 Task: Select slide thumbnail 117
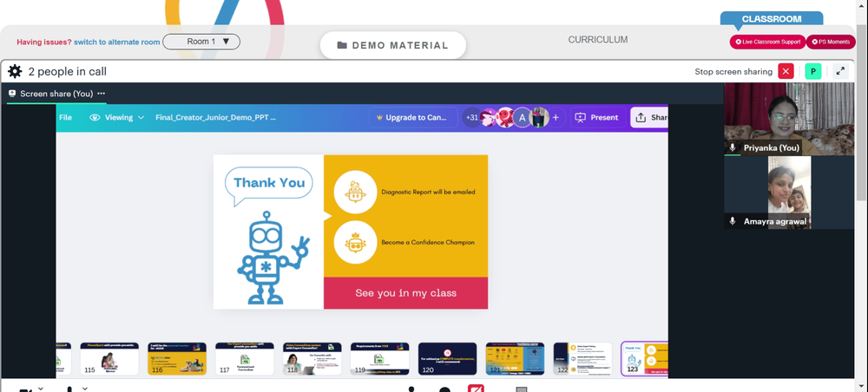(244, 358)
